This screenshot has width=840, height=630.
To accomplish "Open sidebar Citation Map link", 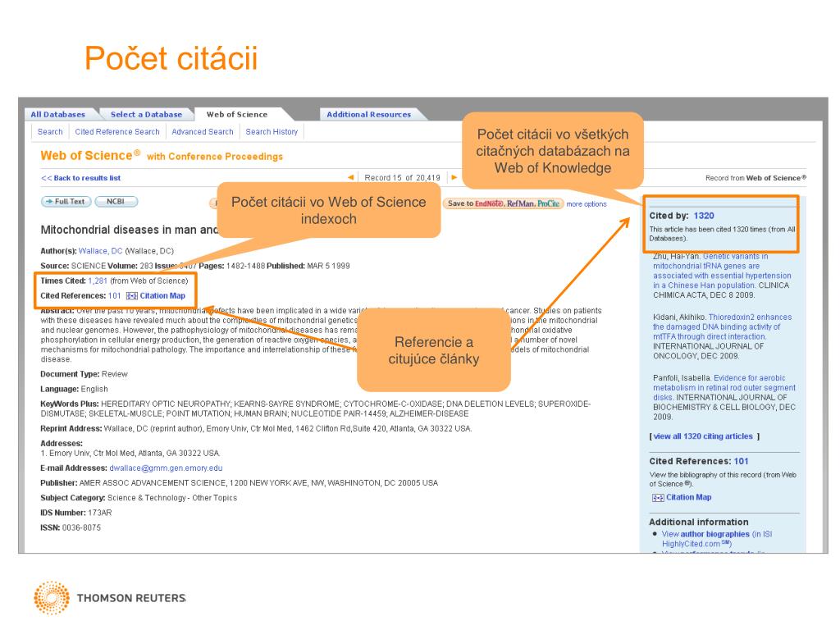I will [688, 497].
